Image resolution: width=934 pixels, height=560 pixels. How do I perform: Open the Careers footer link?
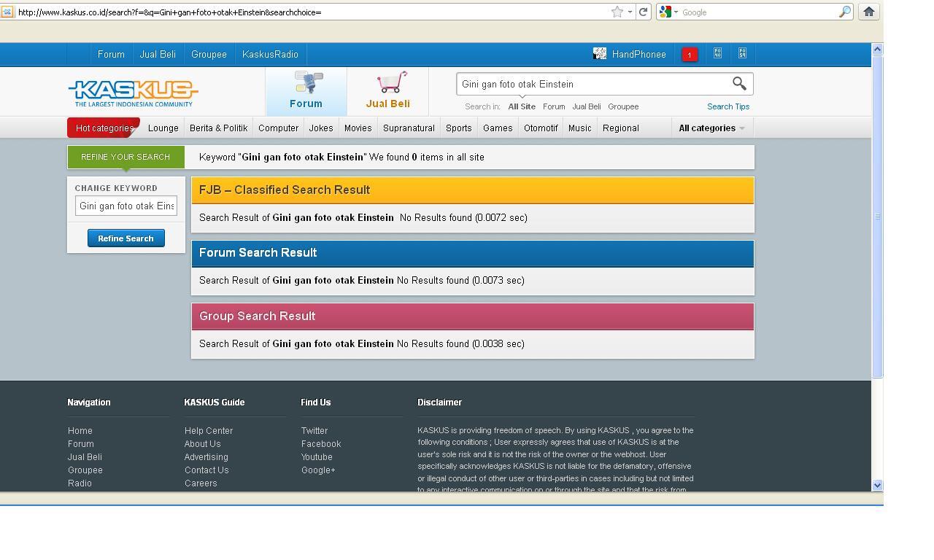201,483
